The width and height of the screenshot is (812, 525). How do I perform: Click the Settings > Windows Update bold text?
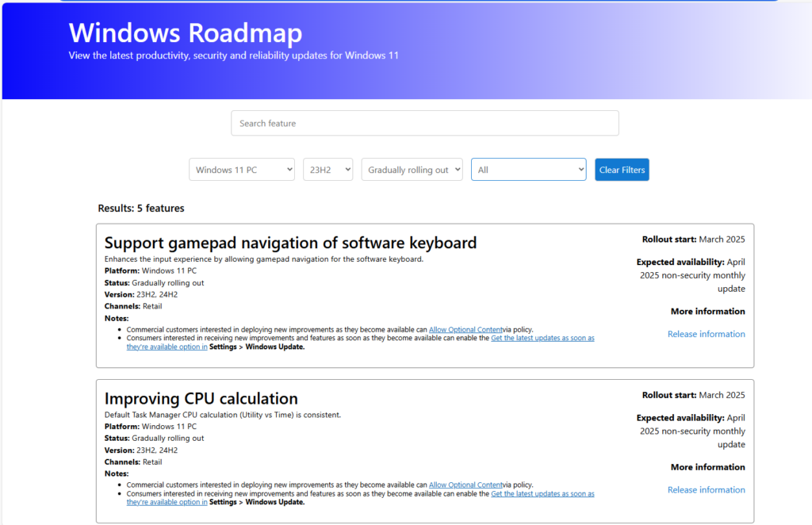pyautogui.click(x=255, y=347)
